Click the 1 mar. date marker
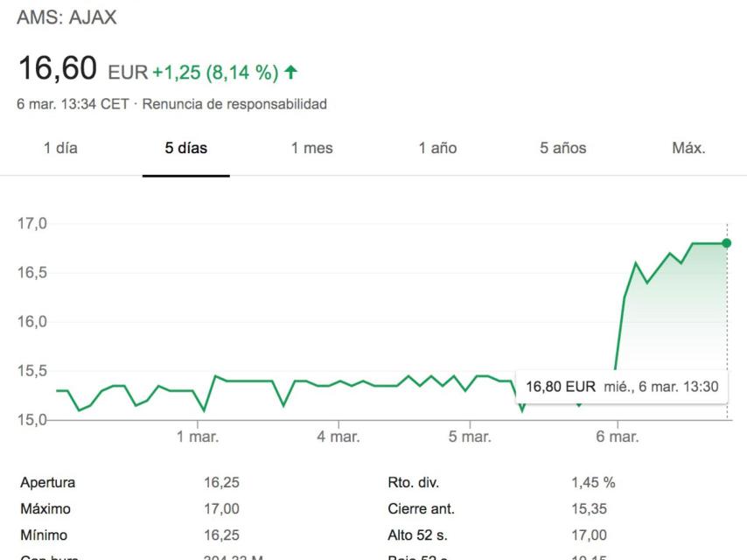 pos(198,437)
